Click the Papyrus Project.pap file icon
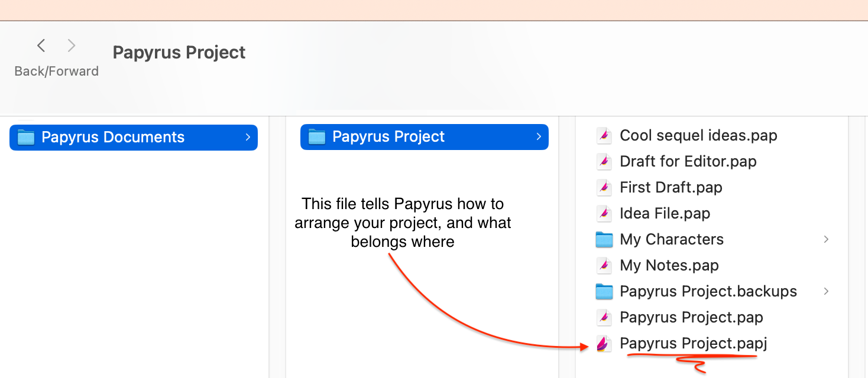This screenshot has height=378, width=868. 604,317
